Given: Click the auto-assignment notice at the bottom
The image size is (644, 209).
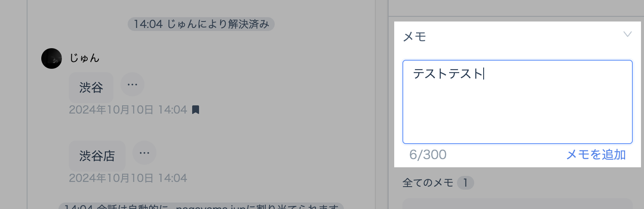Looking at the screenshot, I should pyautogui.click(x=201, y=206).
